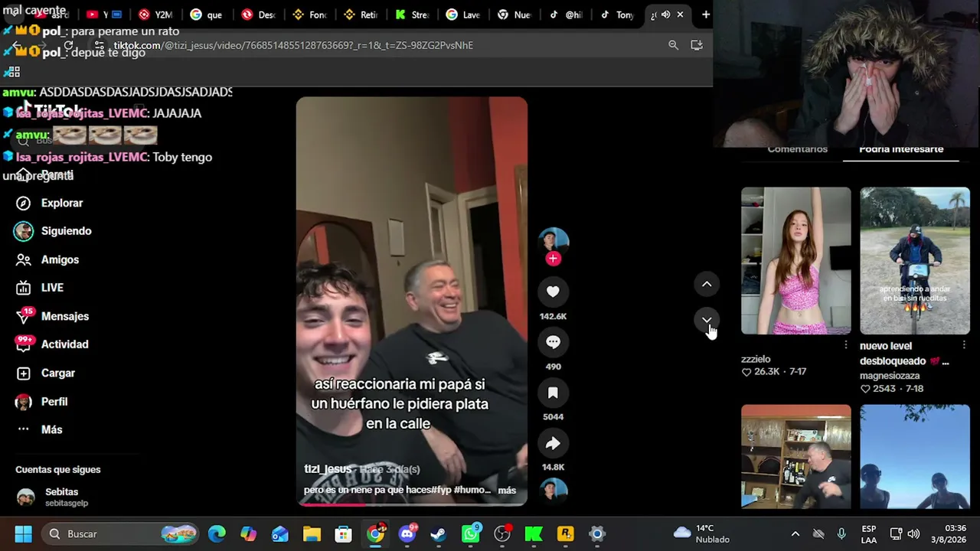Expand video caption by clicking 'más'
The height and width of the screenshot is (551, 980).
[507, 491]
